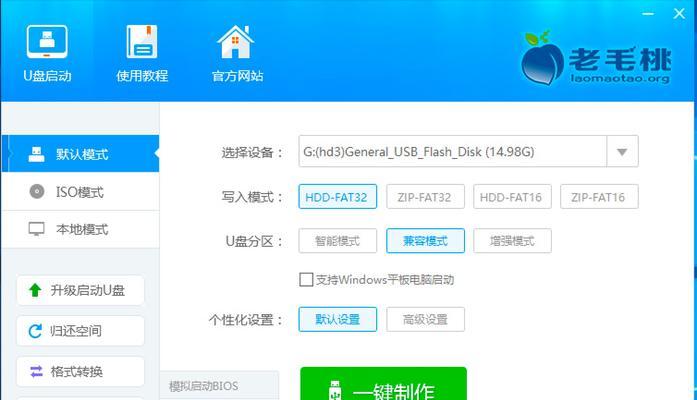
Task: Select 默认模式 in the sidebar
Action: pos(80,154)
